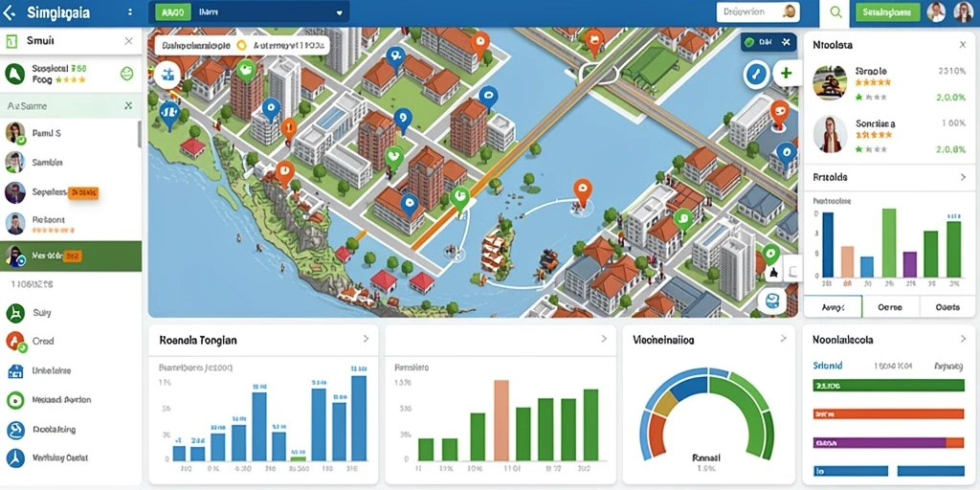Select the highlighted green contact row
The width and height of the screenshot is (980, 490).
[x=71, y=256]
